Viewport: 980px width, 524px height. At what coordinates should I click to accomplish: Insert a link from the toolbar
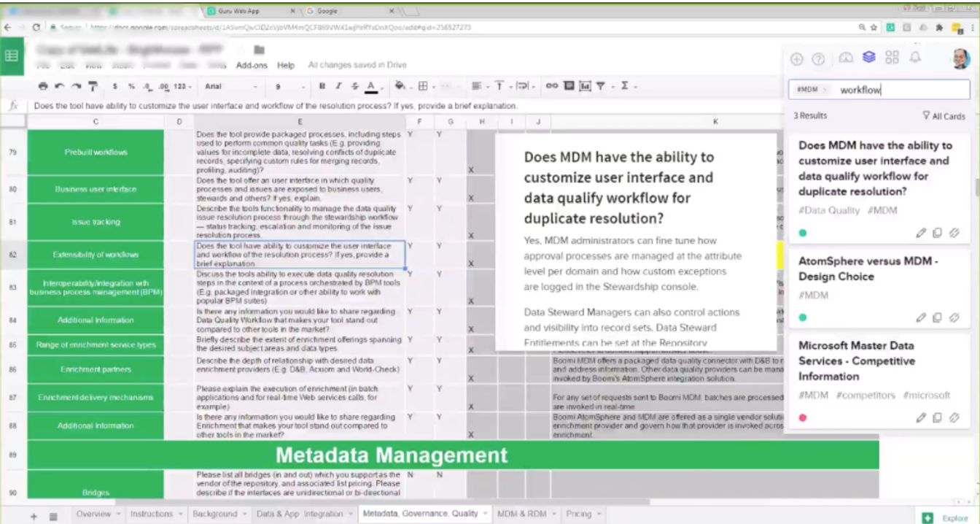tap(552, 86)
